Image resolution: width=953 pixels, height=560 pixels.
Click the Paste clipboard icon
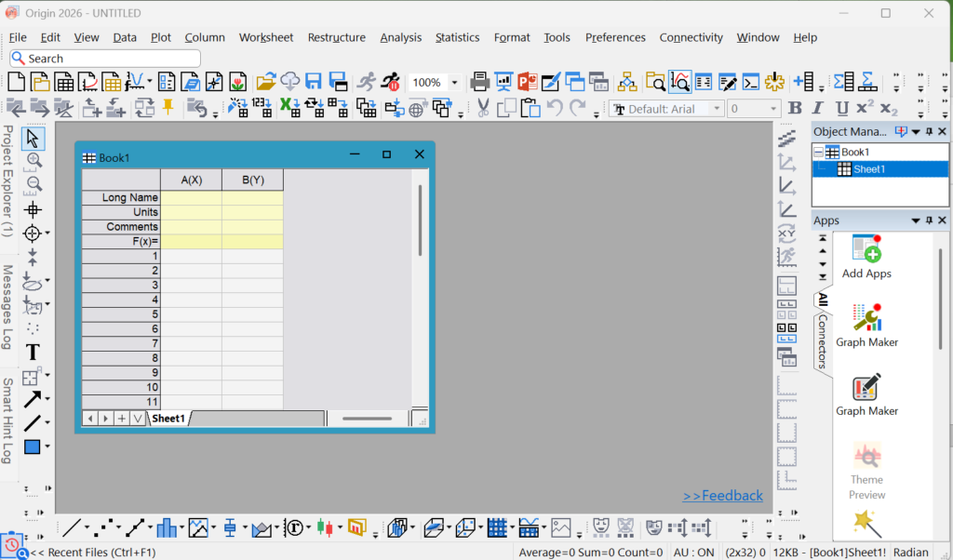530,108
